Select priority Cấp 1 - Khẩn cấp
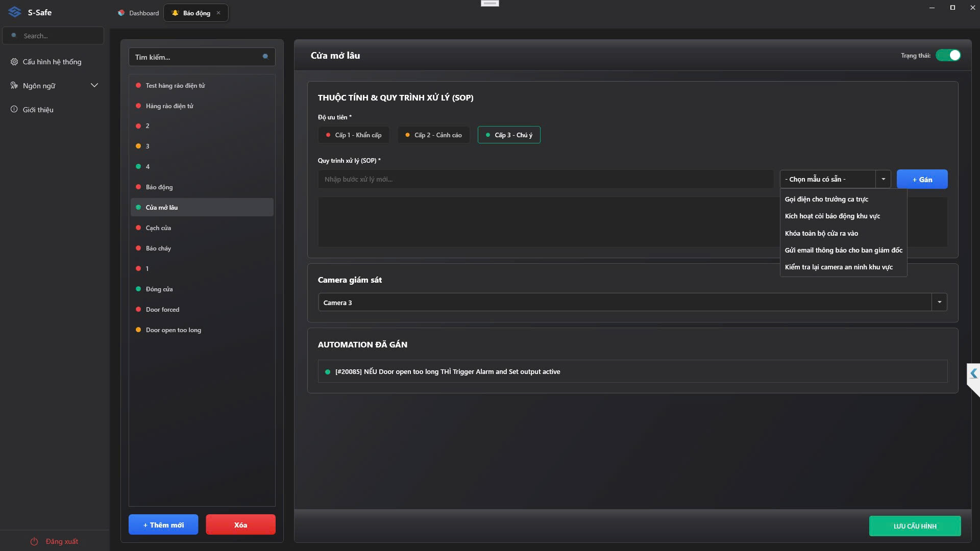 tap(354, 135)
